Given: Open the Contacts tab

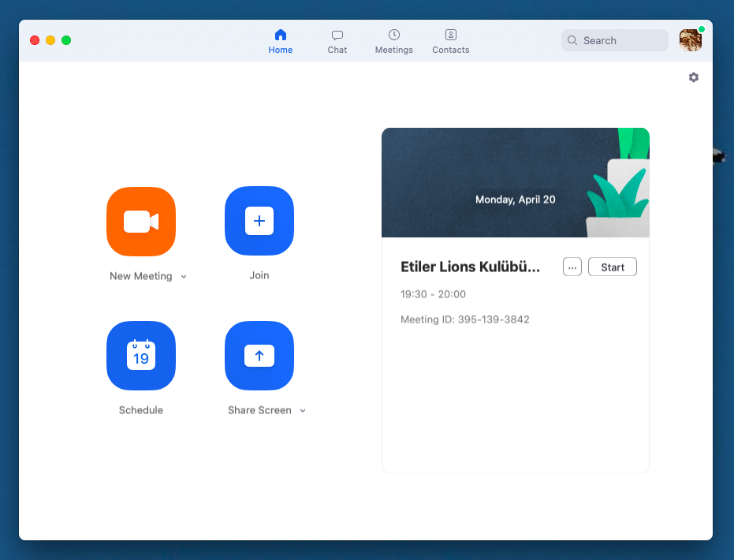Looking at the screenshot, I should [x=451, y=41].
